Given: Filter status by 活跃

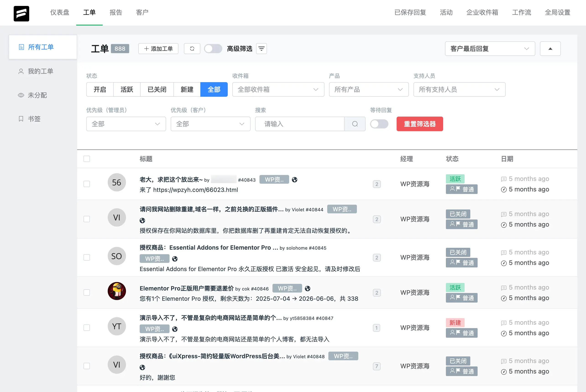Looking at the screenshot, I should 127,89.
